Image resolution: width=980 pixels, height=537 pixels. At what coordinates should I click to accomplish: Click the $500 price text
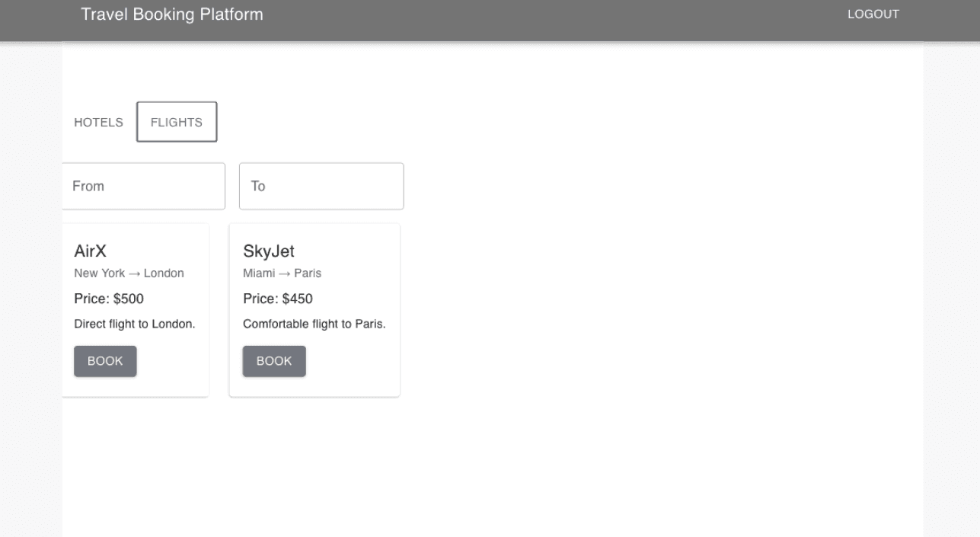[x=128, y=299]
